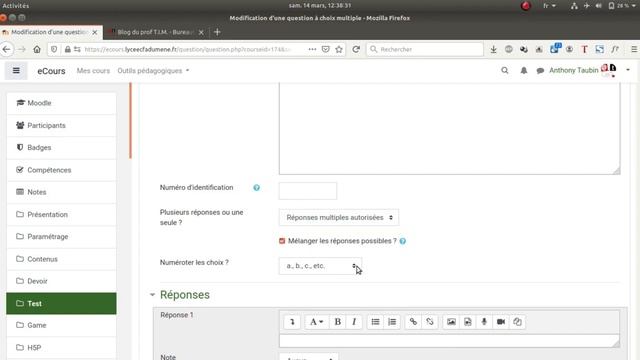Open Badges in the sidebar
640x360 pixels.
[x=61, y=148]
